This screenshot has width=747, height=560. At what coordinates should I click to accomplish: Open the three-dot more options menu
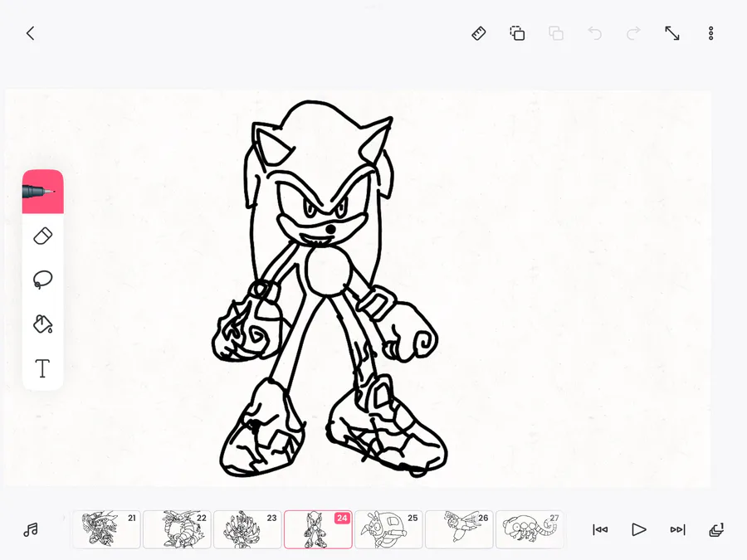click(x=710, y=33)
